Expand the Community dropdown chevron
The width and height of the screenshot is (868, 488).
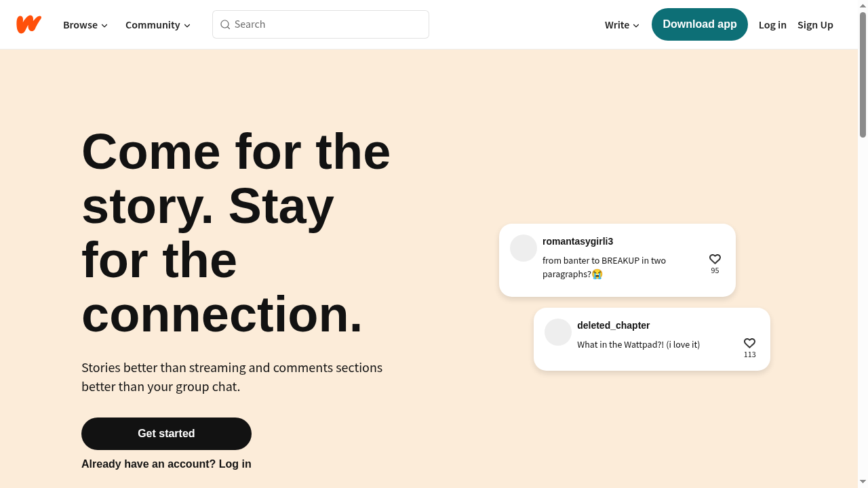pos(187,25)
